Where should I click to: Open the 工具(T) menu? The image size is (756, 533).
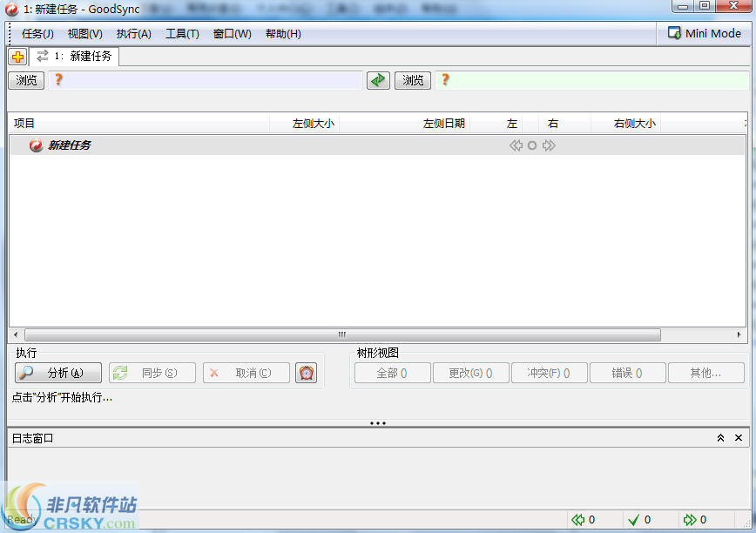[182, 33]
